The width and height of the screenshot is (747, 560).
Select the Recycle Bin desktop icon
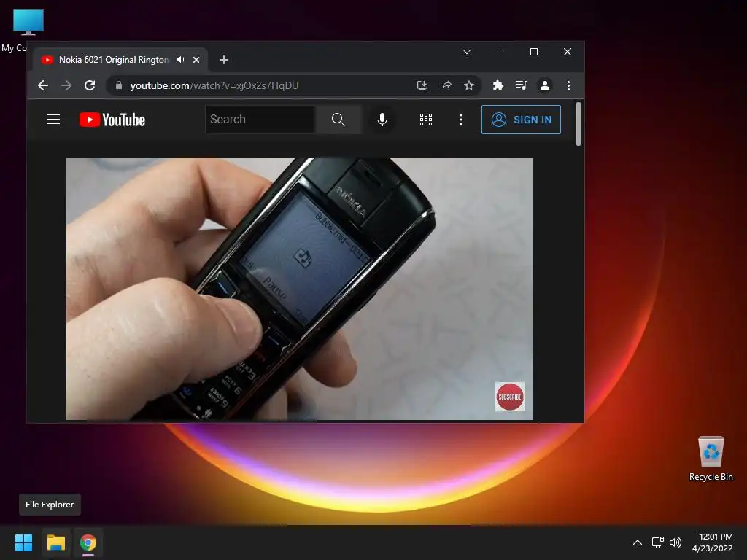tap(711, 459)
